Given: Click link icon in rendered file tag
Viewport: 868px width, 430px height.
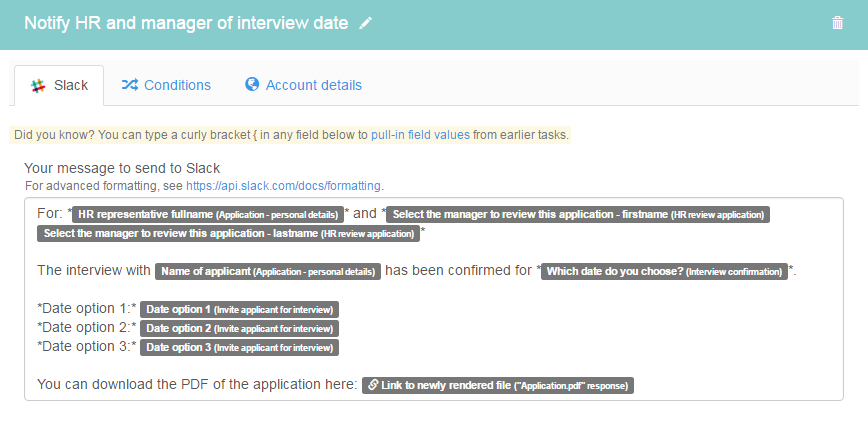Looking at the screenshot, I should (373, 385).
